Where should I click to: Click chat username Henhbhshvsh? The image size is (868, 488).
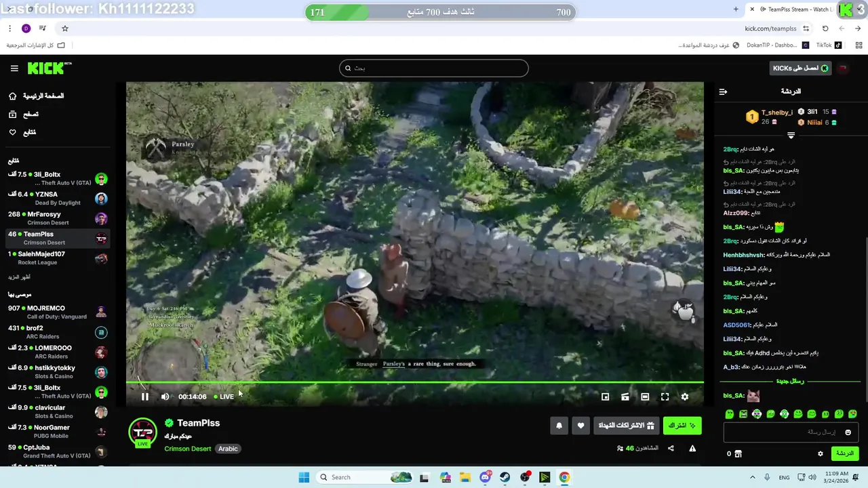click(744, 255)
